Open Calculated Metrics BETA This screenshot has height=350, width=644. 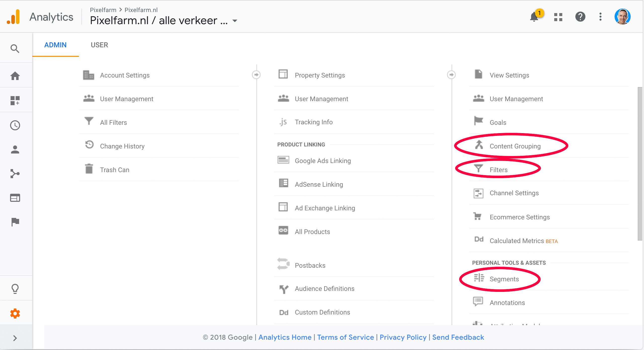click(x=549, y=241)
